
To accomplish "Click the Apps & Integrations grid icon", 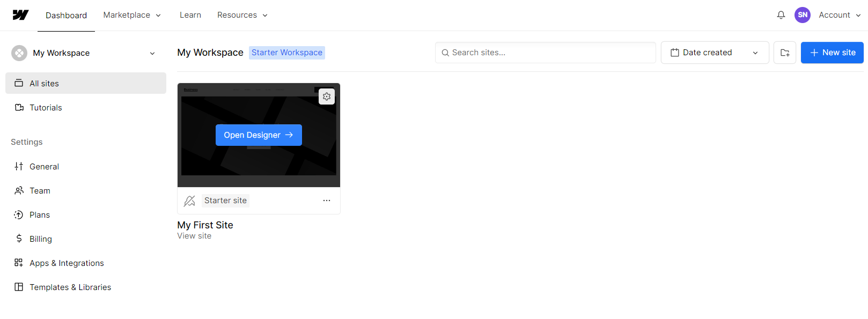I will 19,263.
